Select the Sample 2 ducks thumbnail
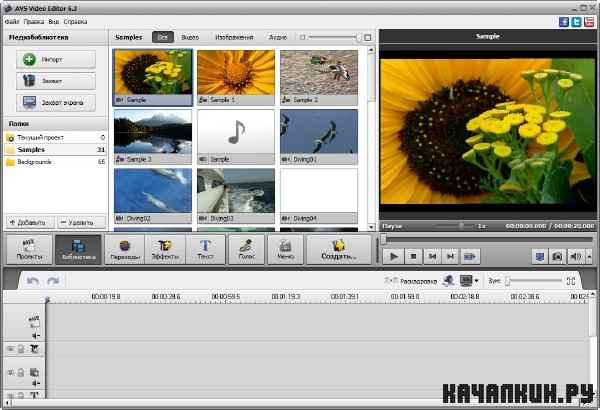The height and width of the screenshot is (410, 600). coord(319,77)
